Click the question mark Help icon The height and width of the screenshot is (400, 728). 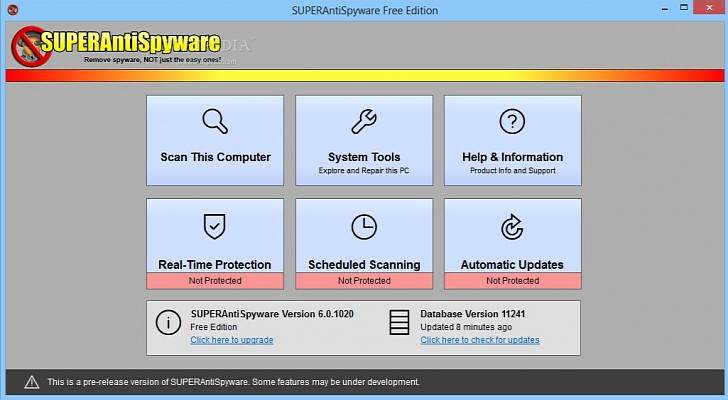point(512,122)
